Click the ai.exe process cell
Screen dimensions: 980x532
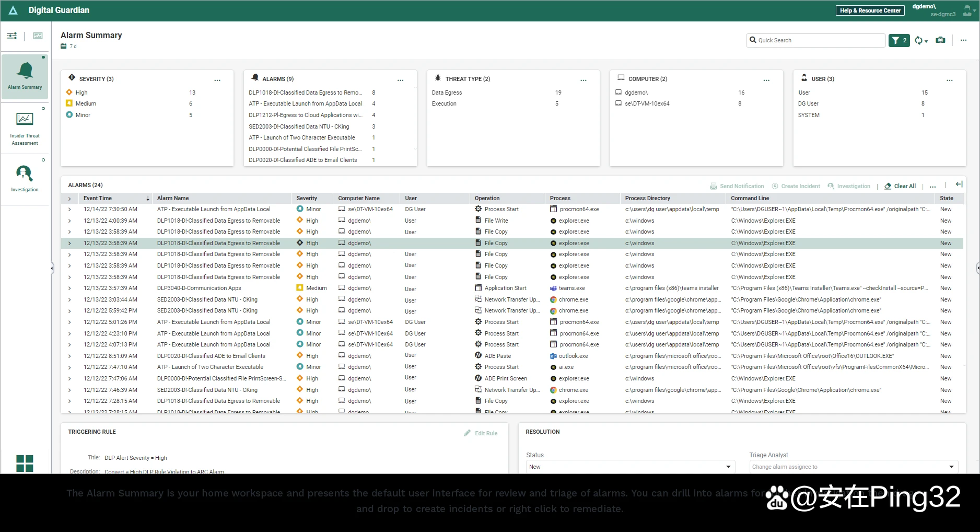[x=562, y=367]
